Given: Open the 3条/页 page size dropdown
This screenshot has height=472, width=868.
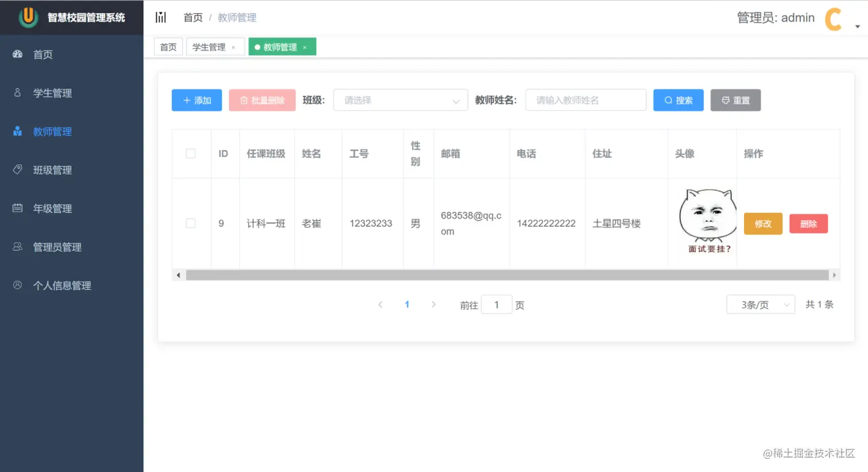Looking at the screenshot, I should (760, 304).
